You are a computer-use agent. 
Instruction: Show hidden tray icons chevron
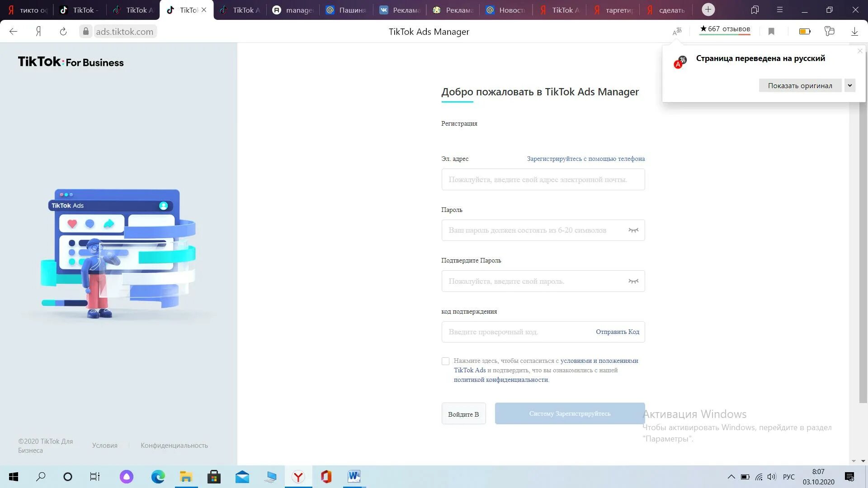click(731, 477)
